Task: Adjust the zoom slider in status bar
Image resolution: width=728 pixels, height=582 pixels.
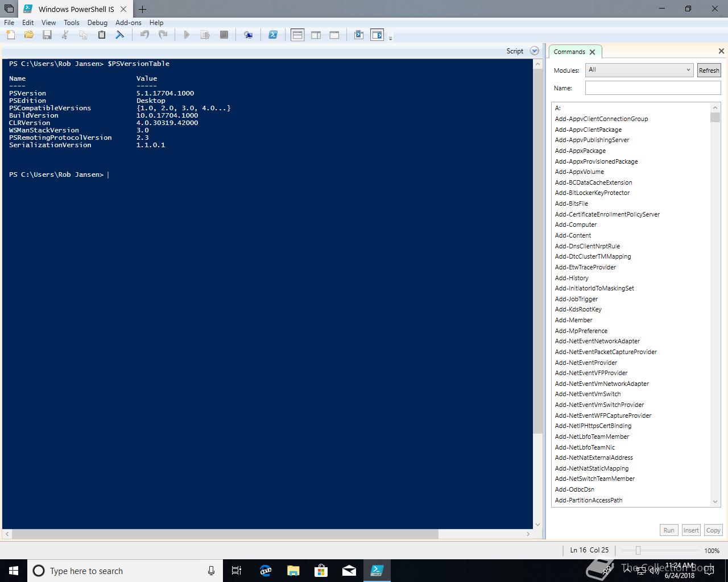Action: tap(638, 550)
